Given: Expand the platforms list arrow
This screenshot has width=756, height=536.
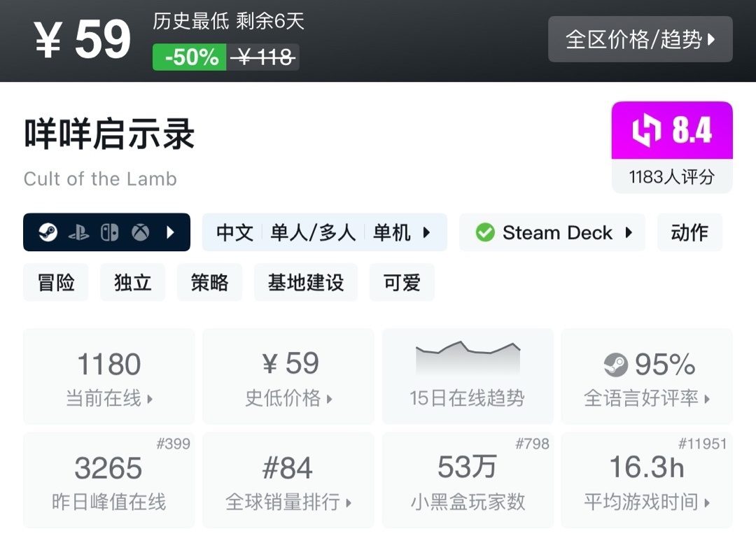Looking at the screenshot, I should [170, 232].
